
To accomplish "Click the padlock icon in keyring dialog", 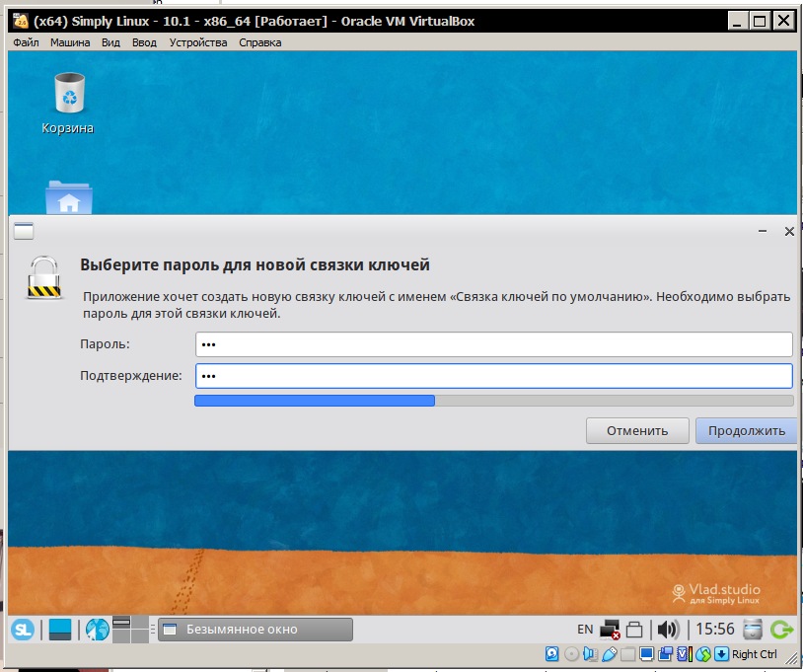I will 44,277.
